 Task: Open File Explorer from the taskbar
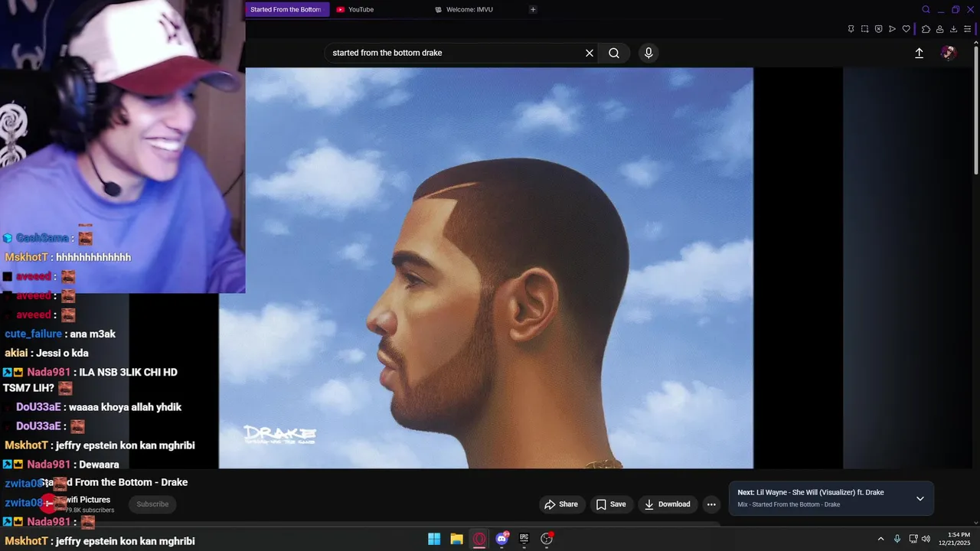pos(456,539)
